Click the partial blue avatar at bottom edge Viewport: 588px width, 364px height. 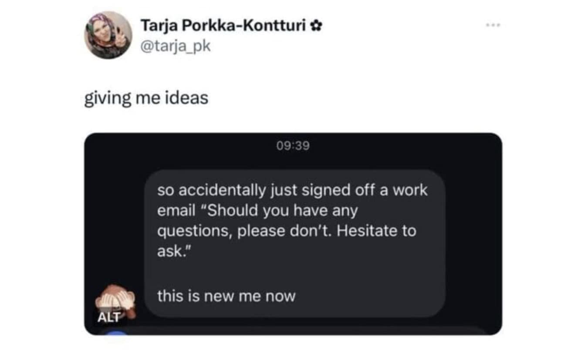(116, 333)
